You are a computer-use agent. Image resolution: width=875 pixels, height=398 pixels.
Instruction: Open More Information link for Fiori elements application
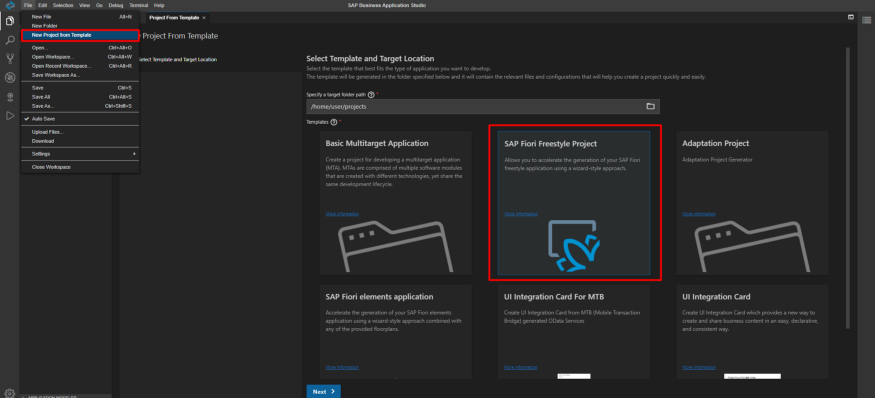342,367
